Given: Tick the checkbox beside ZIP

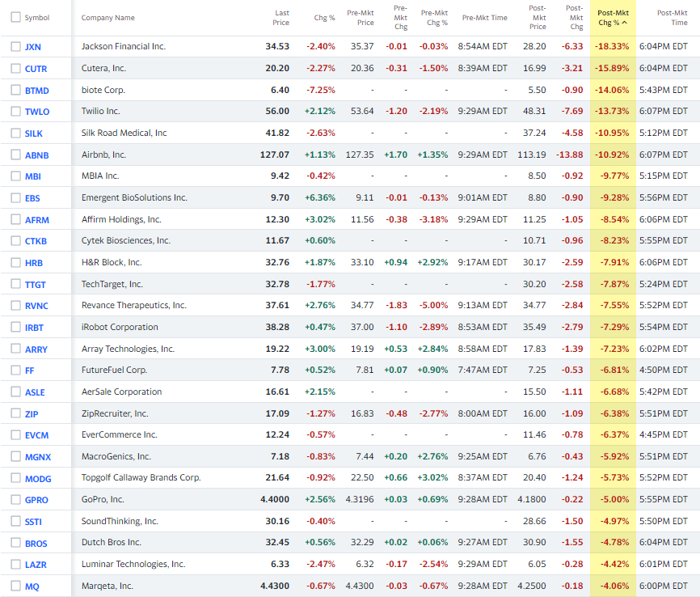Looking at the screenshot, I should click(x=15, y=413).
